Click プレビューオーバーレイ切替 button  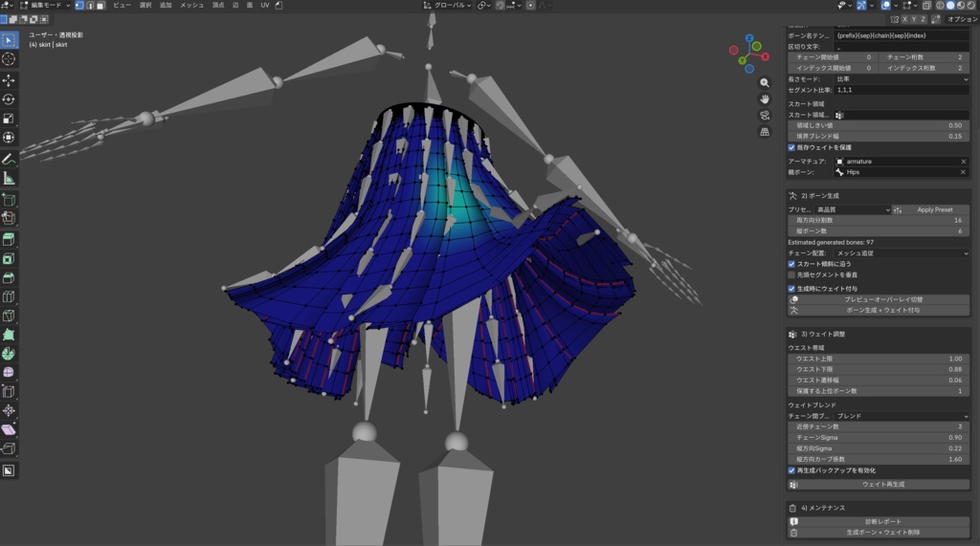879,300
